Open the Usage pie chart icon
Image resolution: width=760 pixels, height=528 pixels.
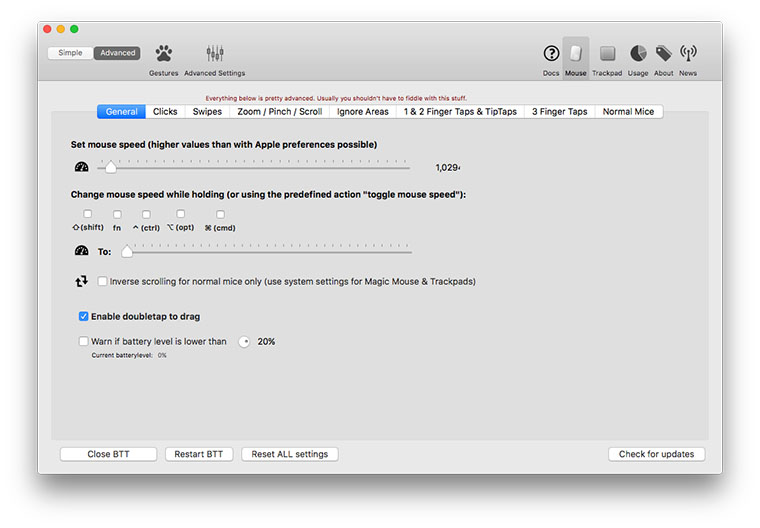638,53
